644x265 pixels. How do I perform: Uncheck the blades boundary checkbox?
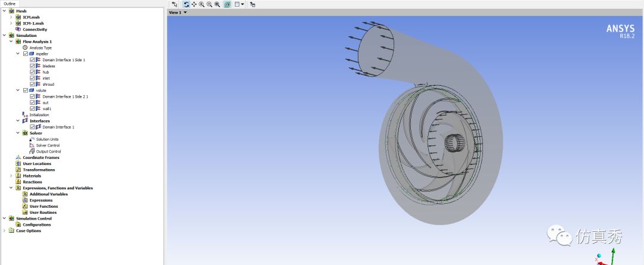pos(32,66)
